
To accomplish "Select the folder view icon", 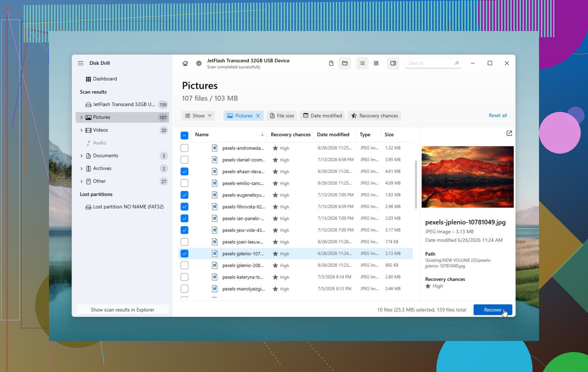I will pyautogui.click(x=345, y=63).
